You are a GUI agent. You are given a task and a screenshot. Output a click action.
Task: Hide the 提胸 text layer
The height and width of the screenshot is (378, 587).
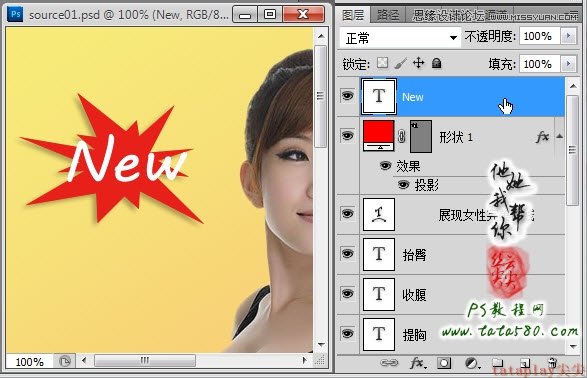click(x=347, y=333)
